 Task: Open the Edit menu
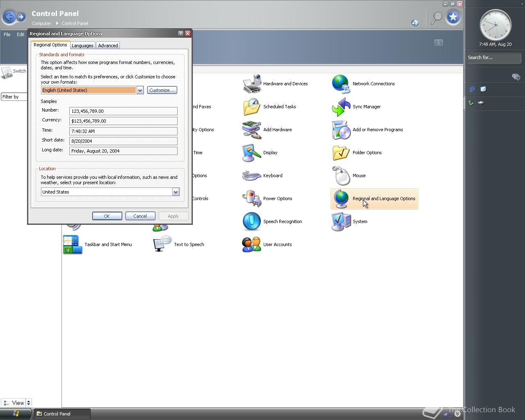[x=21, y=34]
